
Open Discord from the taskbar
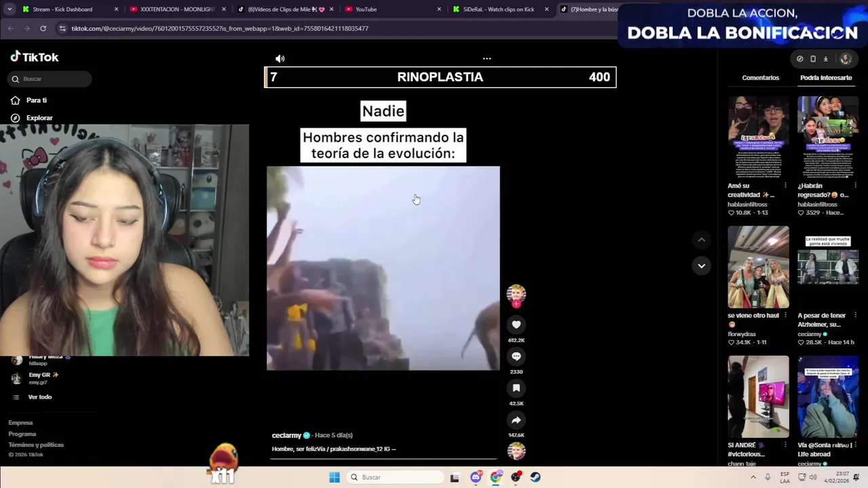tap(476, 477)
